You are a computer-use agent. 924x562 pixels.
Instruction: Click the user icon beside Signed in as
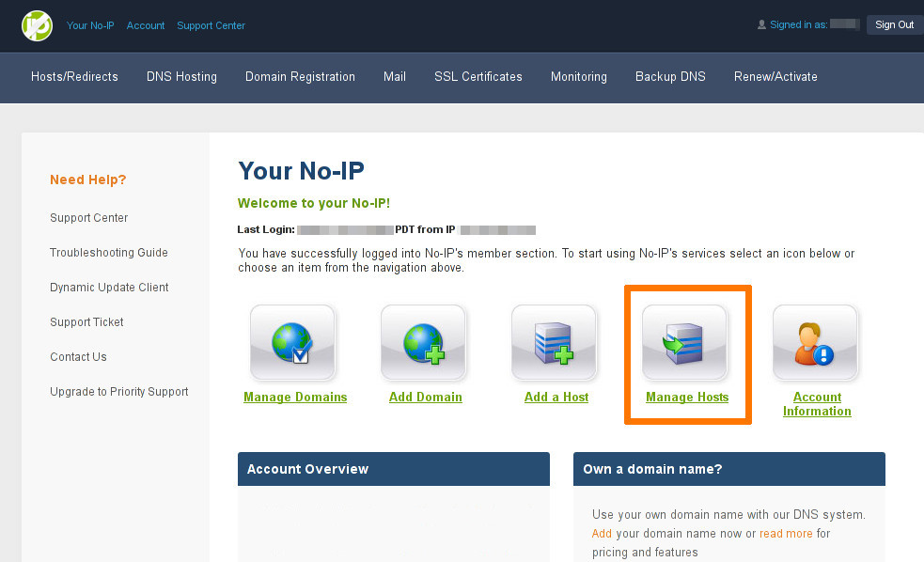(x=761, y=24)
